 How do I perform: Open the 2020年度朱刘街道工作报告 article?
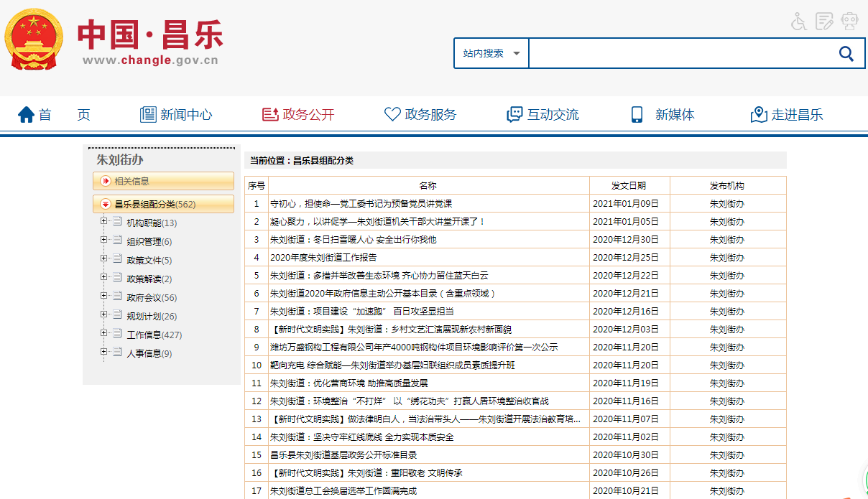coord(323,257)
